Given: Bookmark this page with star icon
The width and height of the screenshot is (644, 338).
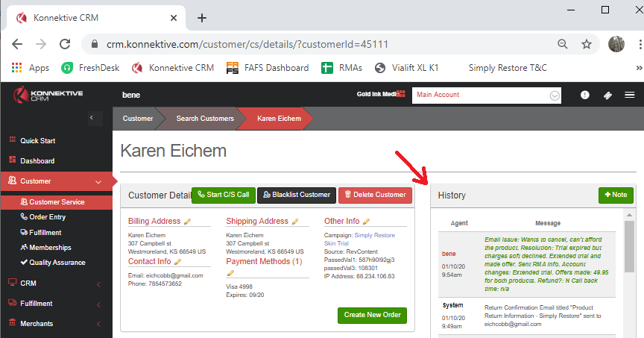Looking at the screenshot, I should coord(587,44).
